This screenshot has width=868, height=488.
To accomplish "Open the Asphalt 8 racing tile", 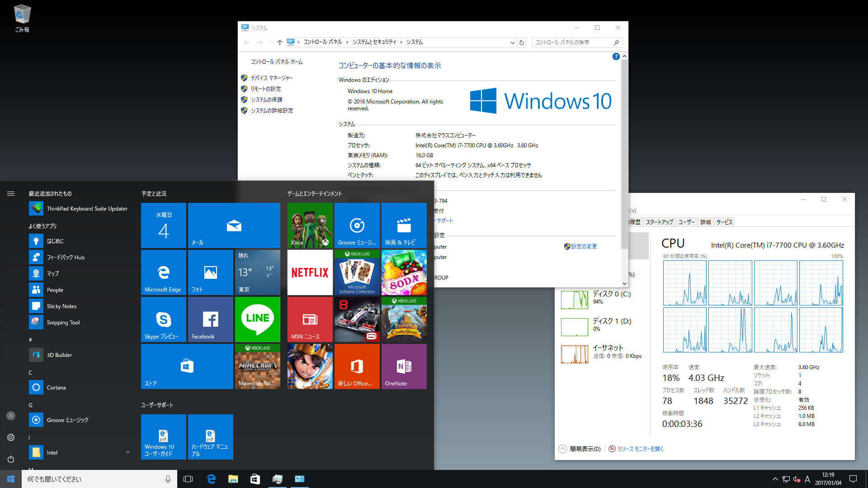I will (x=357, y=319).
